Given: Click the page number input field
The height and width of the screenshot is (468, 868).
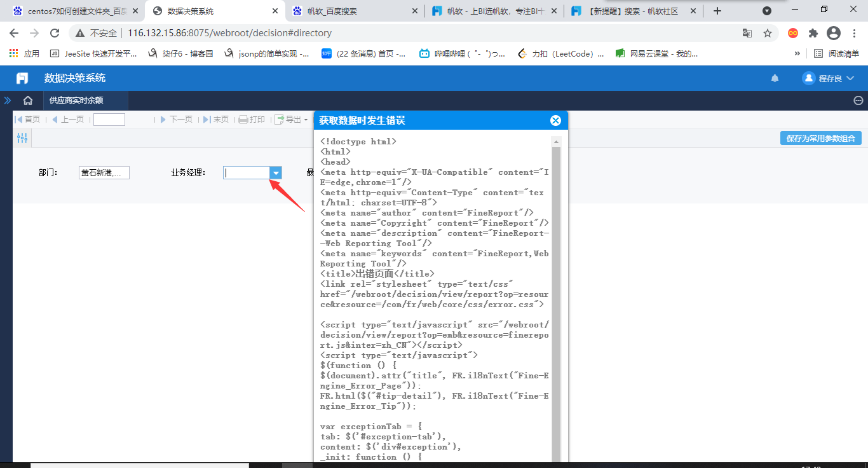Looking at the screenshot, I should pos(109,120).
